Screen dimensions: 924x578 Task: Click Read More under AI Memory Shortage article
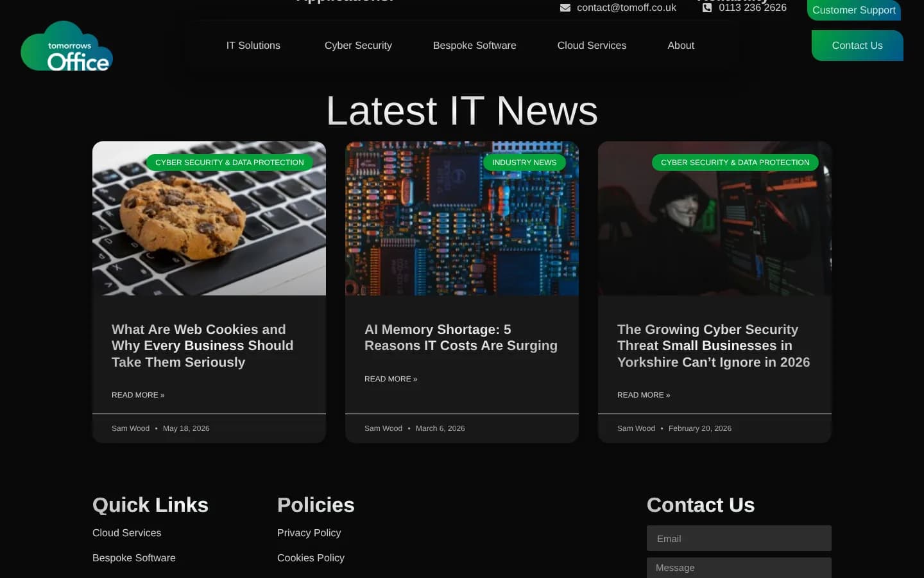click(391, 379)
